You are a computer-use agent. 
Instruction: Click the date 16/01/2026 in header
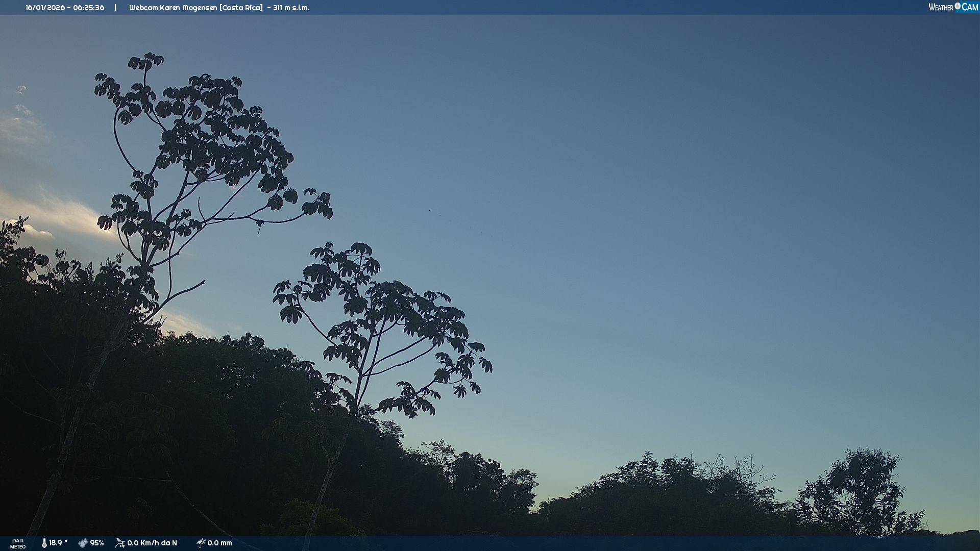coord(45,8)
